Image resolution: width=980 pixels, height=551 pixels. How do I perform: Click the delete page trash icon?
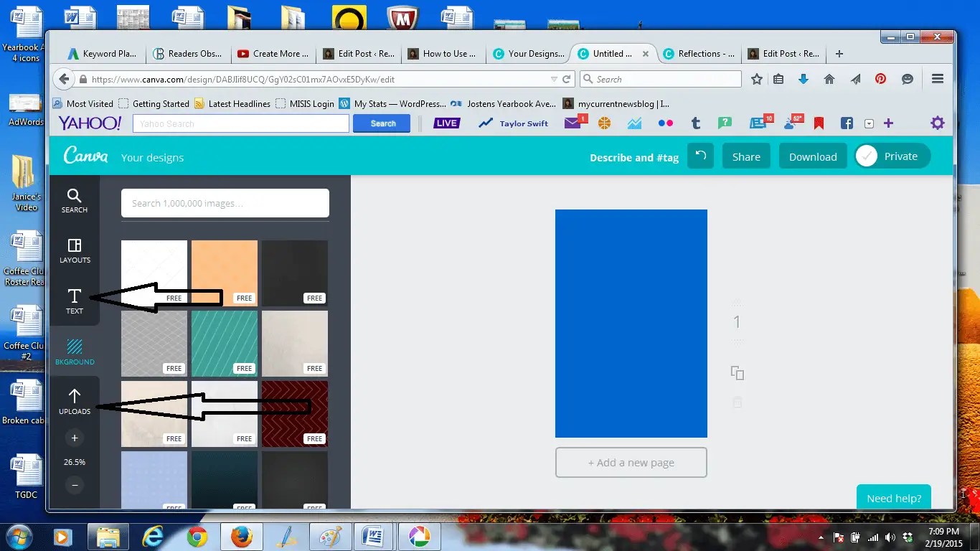[737, 402]
